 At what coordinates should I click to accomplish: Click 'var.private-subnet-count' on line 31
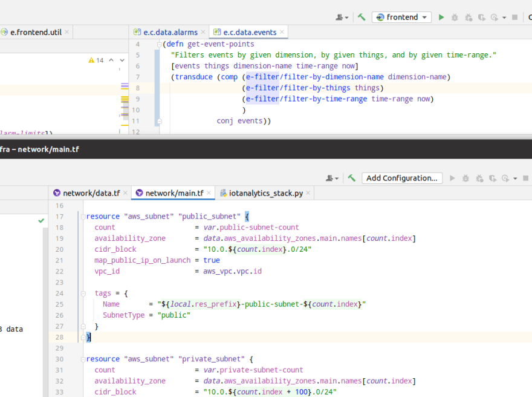click(x=253, y=370)
